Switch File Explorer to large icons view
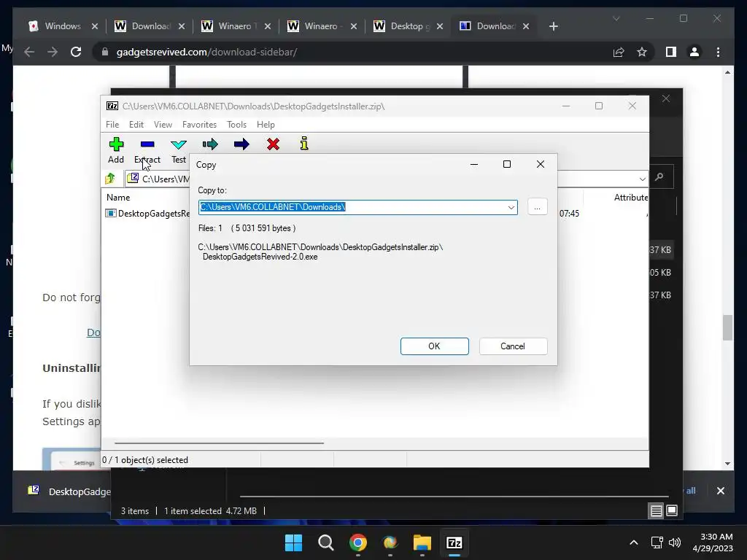Image resolution: width=747 pixels, height=560 pixels. [x=672, y=511]
